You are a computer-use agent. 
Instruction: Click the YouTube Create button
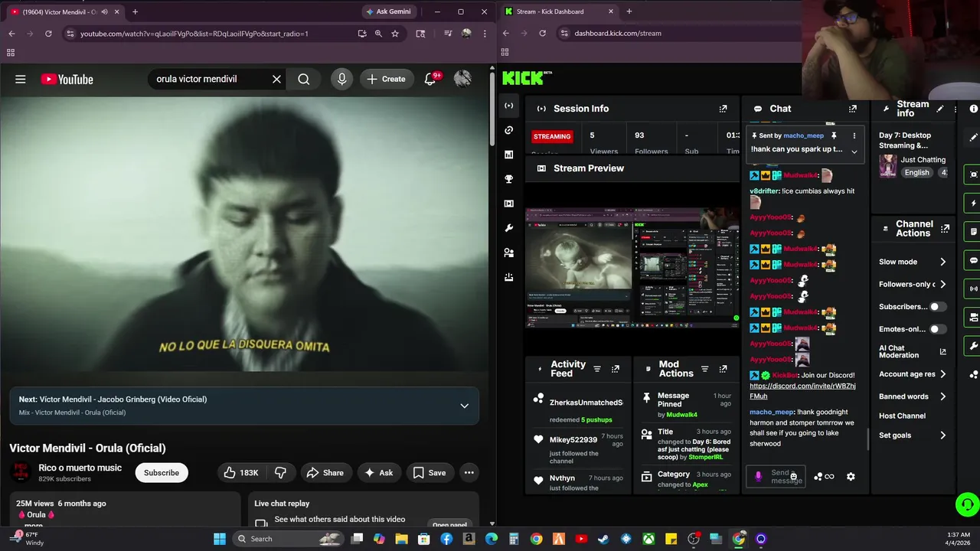click(387, 79)
